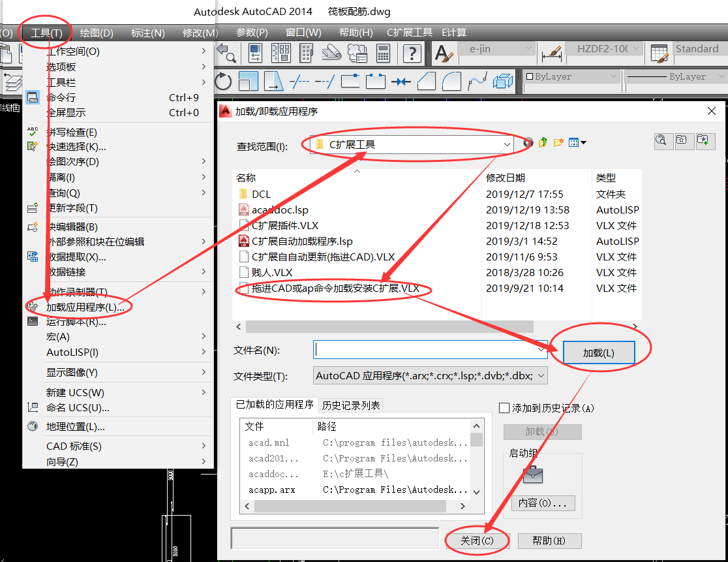728x562 pixels.
Task: Expand the 工作空间(O) submenu
Action: [x=118, y=51]
